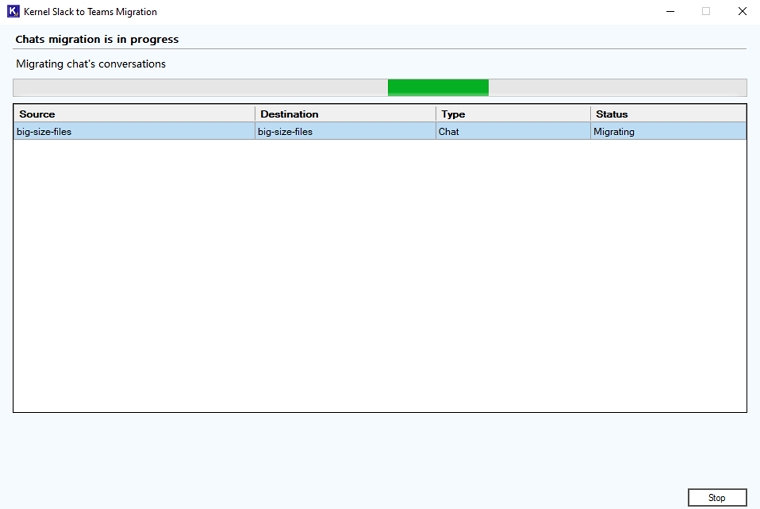Click the Migrating status cell
The image size is (760, 509).
click(668, 131)
